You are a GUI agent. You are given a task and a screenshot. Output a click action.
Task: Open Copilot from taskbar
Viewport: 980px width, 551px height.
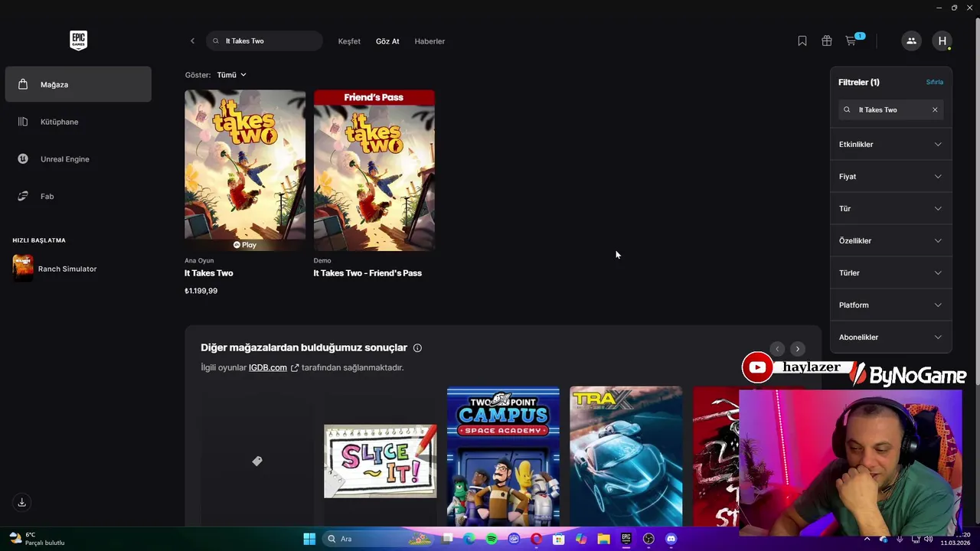point(581,539)
